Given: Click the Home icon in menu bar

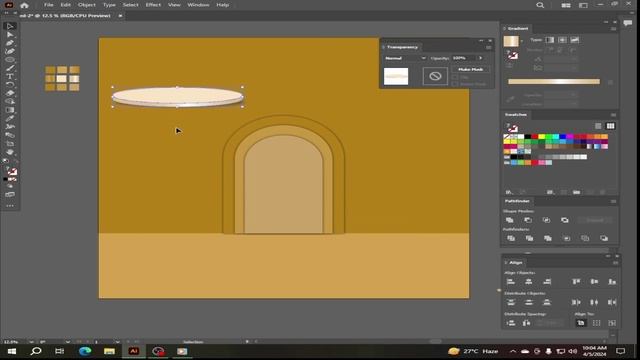Looking at the screenshot, I should coord(24,5).
